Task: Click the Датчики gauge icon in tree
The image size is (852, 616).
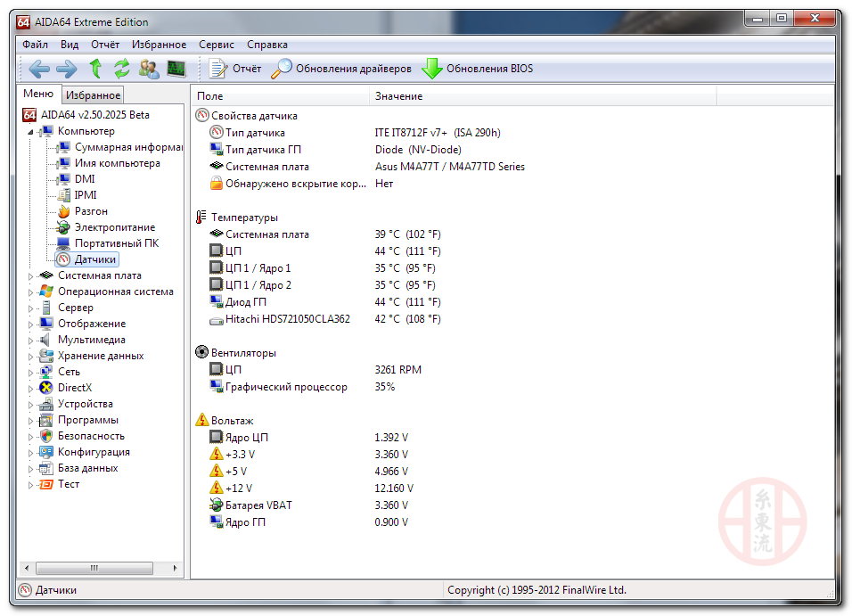Action: 63,259
